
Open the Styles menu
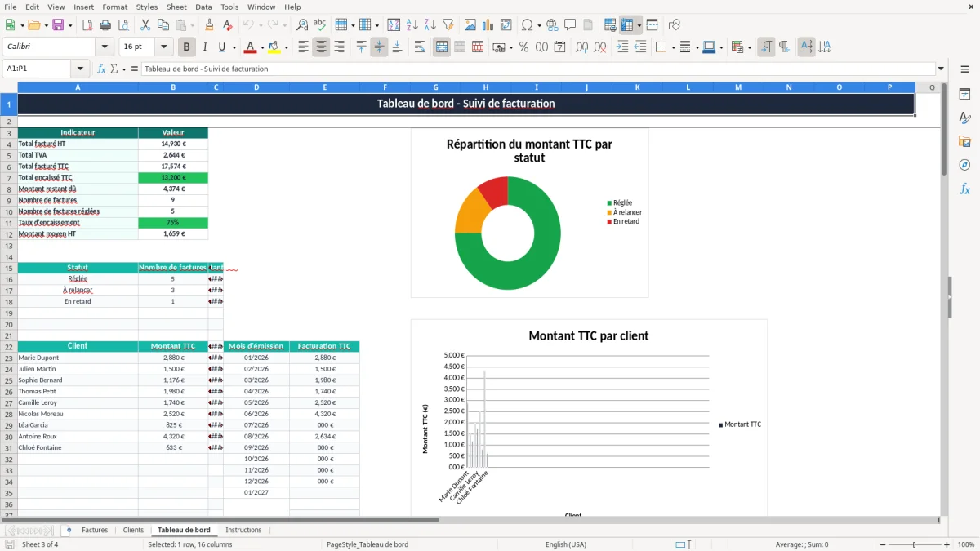tap(147, 7)
